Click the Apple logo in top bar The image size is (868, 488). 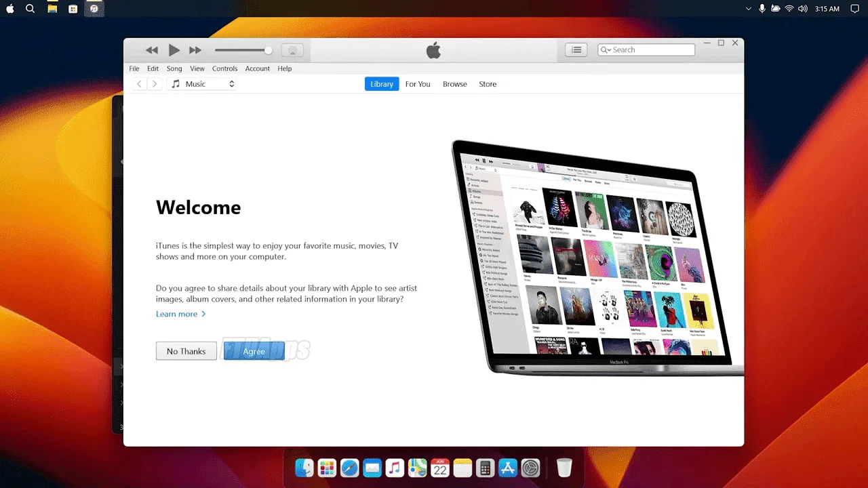pos(10,9)
